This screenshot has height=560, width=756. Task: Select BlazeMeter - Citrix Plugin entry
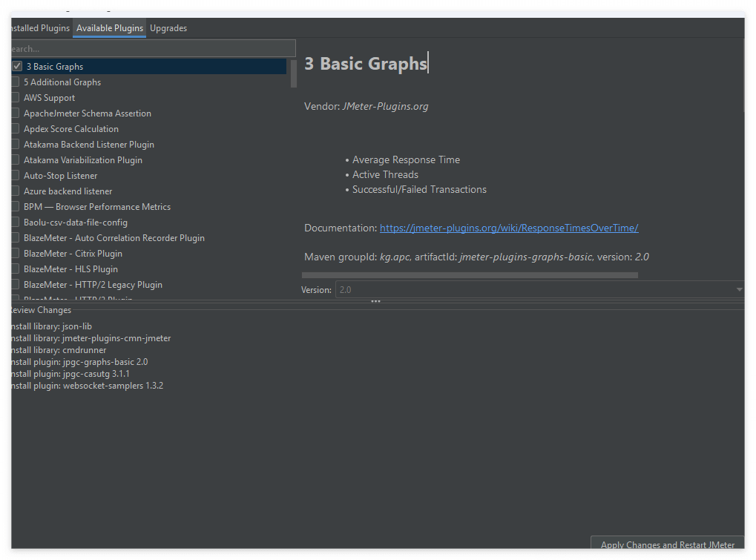73,254
